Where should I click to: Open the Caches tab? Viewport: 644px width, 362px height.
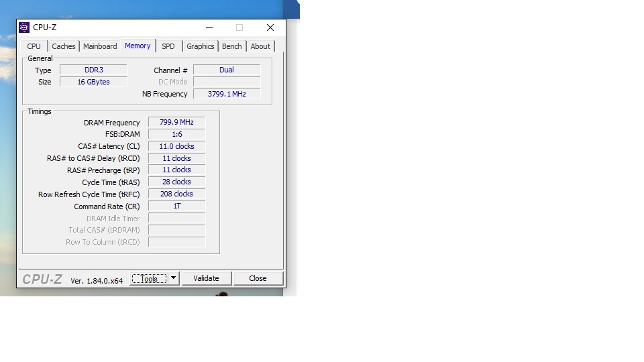point(64,46)
